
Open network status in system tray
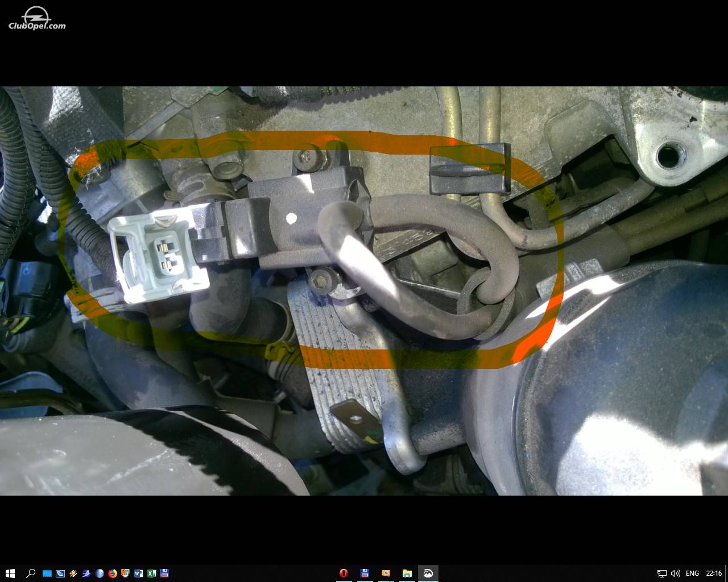coord(662,573)
